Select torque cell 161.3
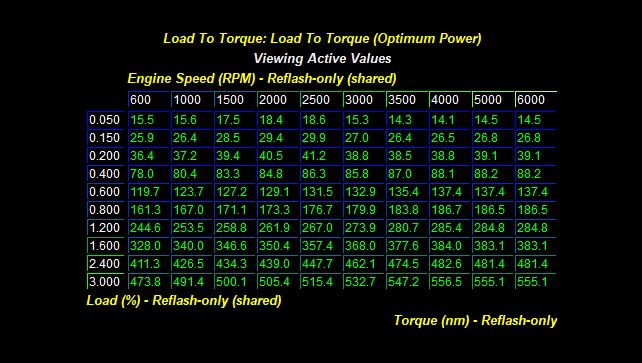Screen dimensions: 642x363 pyautogui.click(x=149, y=210)
